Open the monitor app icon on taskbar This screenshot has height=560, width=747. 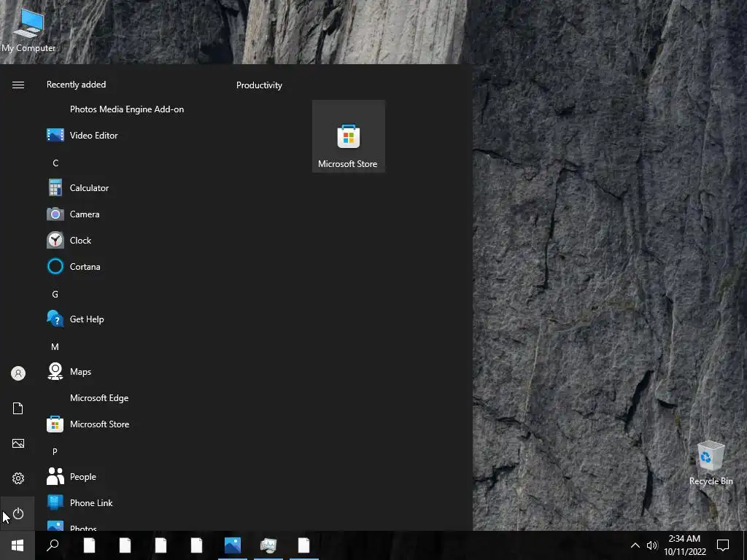pos(268,545)
